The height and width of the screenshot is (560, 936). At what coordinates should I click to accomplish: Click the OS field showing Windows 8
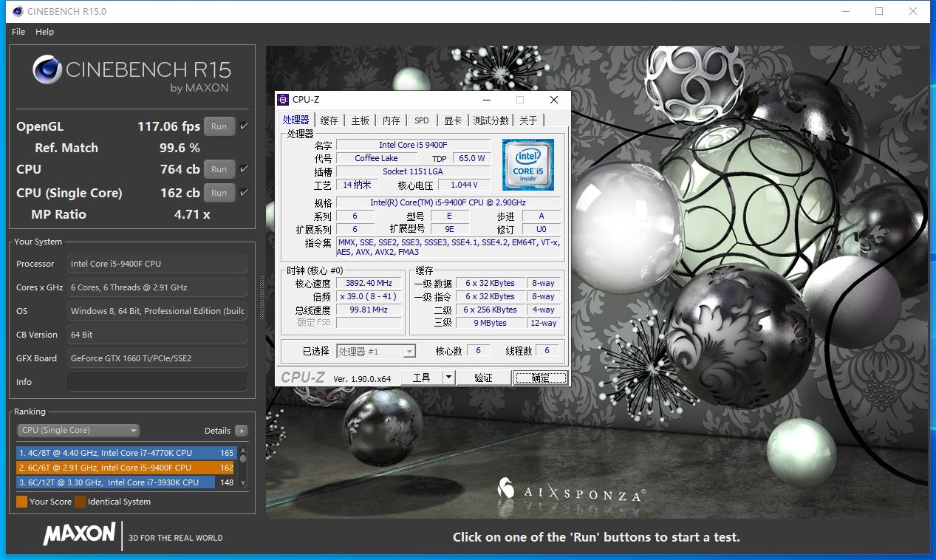157,311
